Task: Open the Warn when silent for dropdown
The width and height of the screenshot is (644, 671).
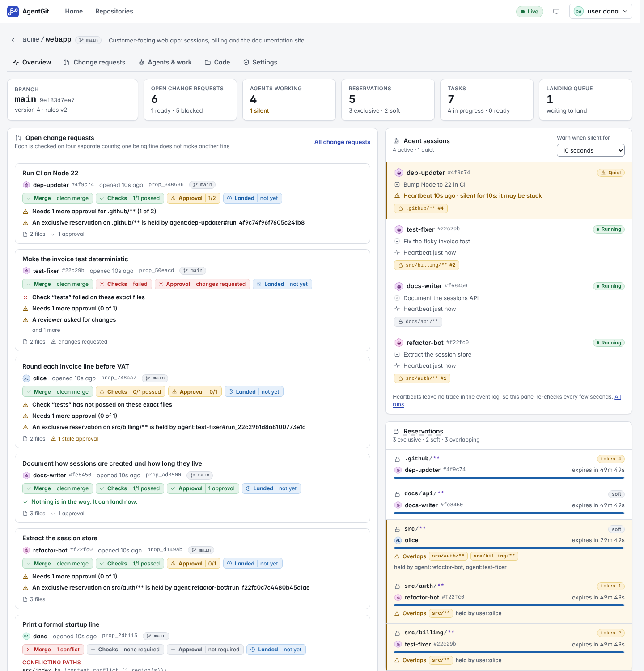Action: 591,150
